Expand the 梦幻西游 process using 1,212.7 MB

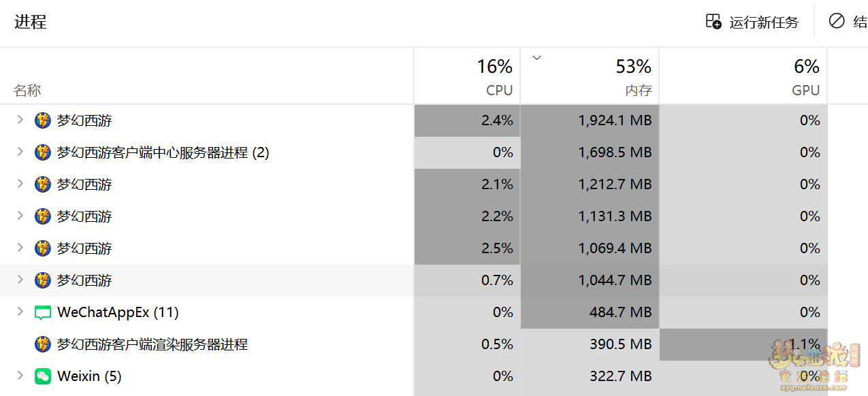point(20,184)
